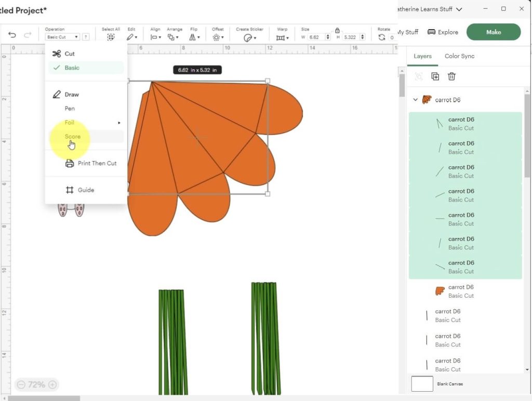Toggle the size aspect ratio lock
The height and width of the screenshot is (401, 532).
337,31
